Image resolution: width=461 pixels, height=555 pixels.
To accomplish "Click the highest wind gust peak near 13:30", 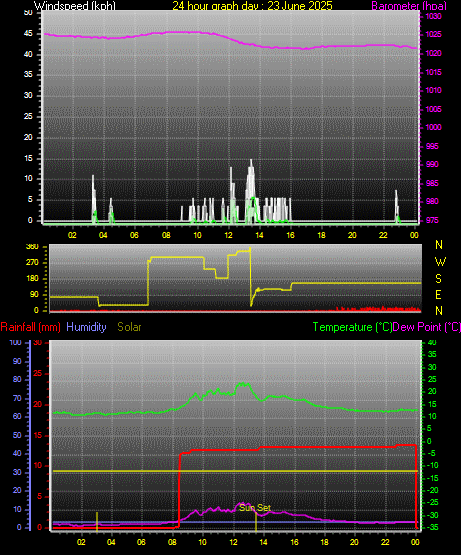I will [251, 161].
